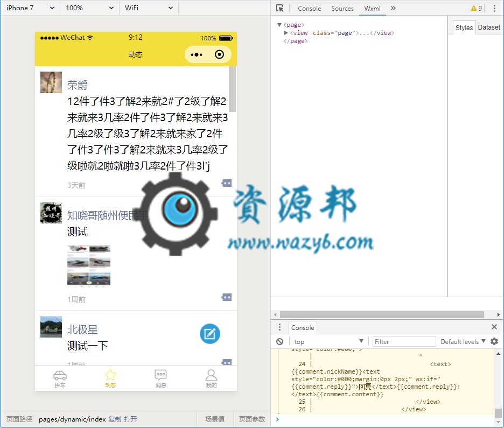Click the 复制 link in page path

[115, 419]
